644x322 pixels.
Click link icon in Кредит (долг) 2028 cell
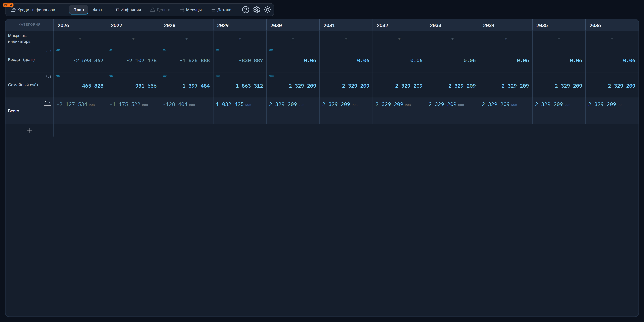(164, 50)
